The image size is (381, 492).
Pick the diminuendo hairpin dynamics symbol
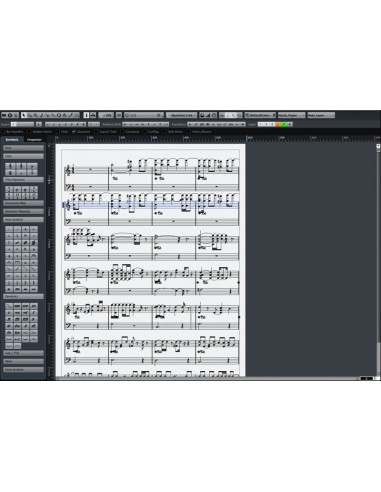34,333
